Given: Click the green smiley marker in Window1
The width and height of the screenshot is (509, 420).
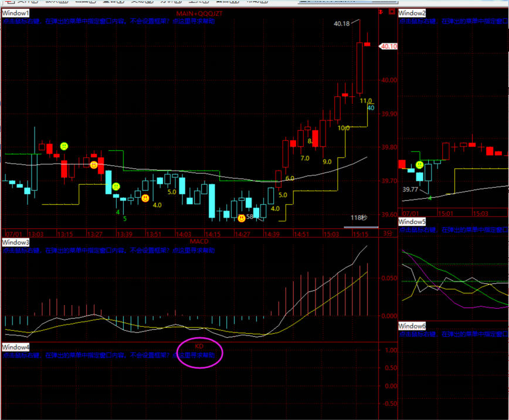Looking at the screenshot, I should tap(64, 145).
